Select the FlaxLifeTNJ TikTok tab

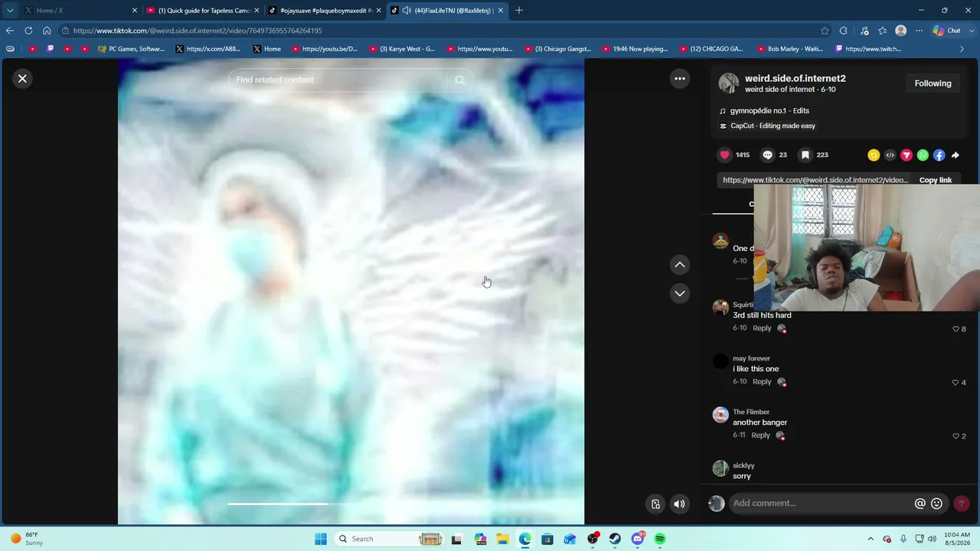coord(447,10)
